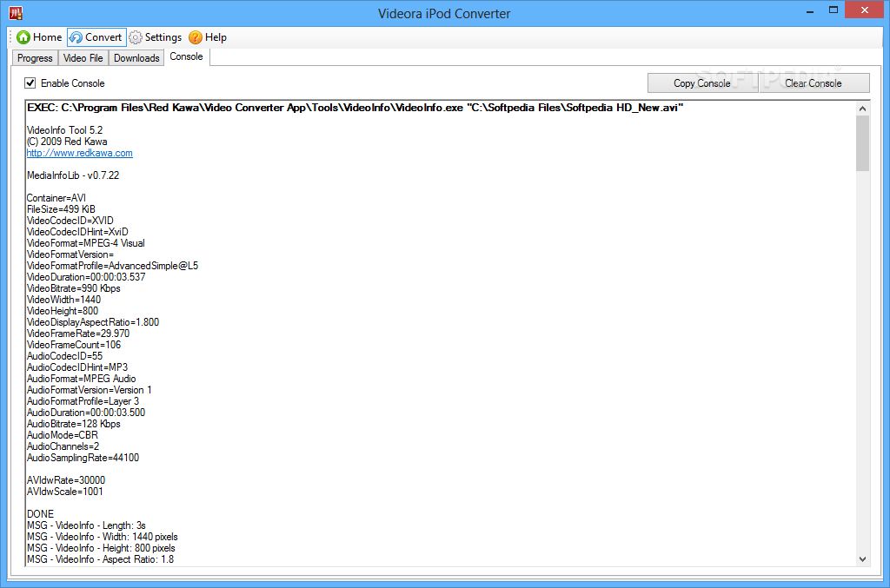This screenshot has width=890, height=588.
Task: Click the 'VideoDisplayAspectRatio=1.800' line
Action: [92, 322]
